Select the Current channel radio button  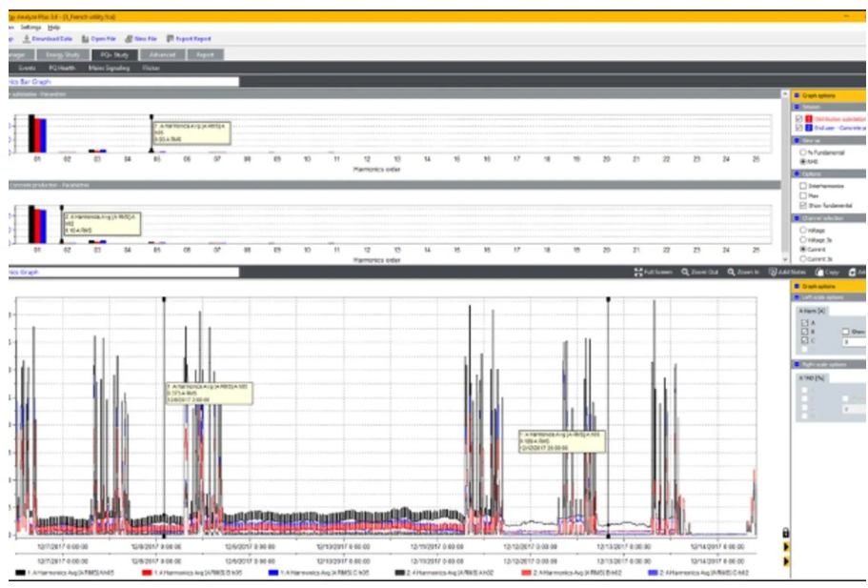tap(802, 249)
